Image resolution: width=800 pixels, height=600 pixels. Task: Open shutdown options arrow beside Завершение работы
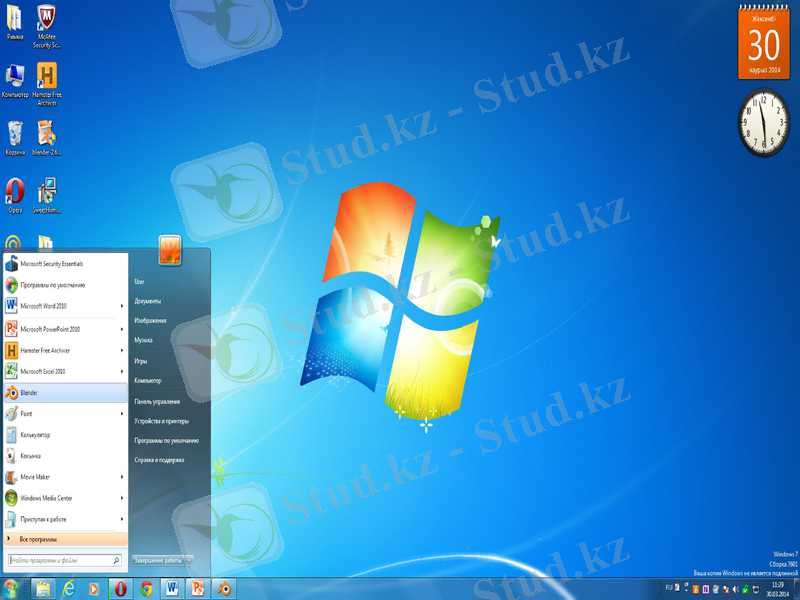pos(189,560)
